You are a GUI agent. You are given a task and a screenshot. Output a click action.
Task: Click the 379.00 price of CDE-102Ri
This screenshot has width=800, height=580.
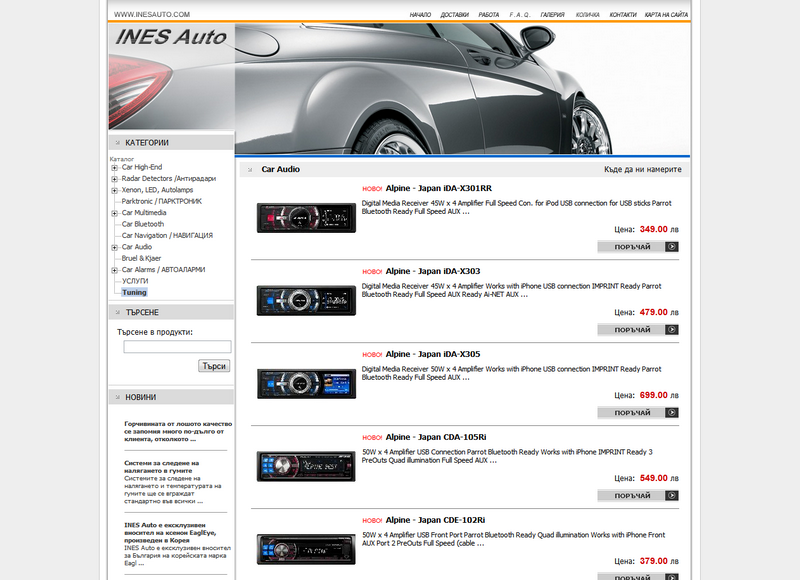click(654, 561)
